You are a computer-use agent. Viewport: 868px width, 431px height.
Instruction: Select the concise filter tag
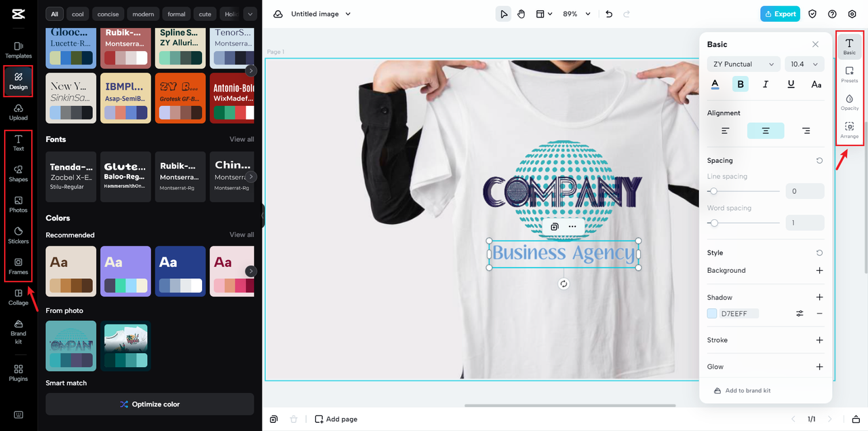tap(108, 14)
